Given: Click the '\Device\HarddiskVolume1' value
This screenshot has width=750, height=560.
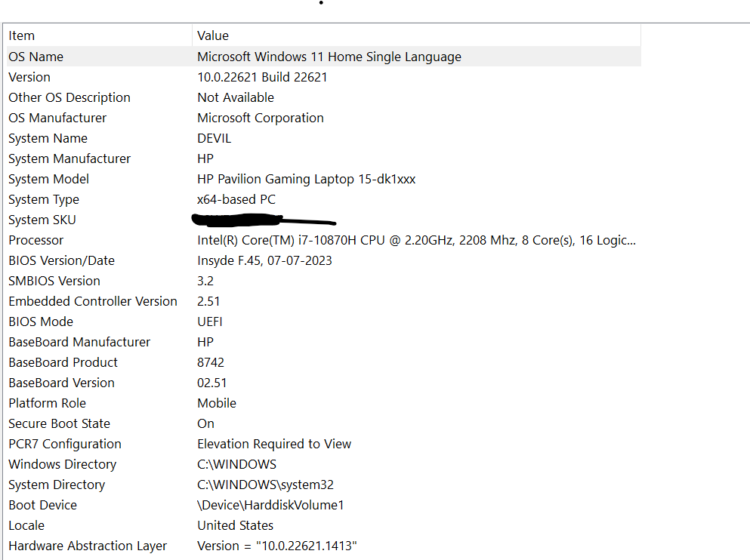Looking at the screenshot, I should 270,505.
